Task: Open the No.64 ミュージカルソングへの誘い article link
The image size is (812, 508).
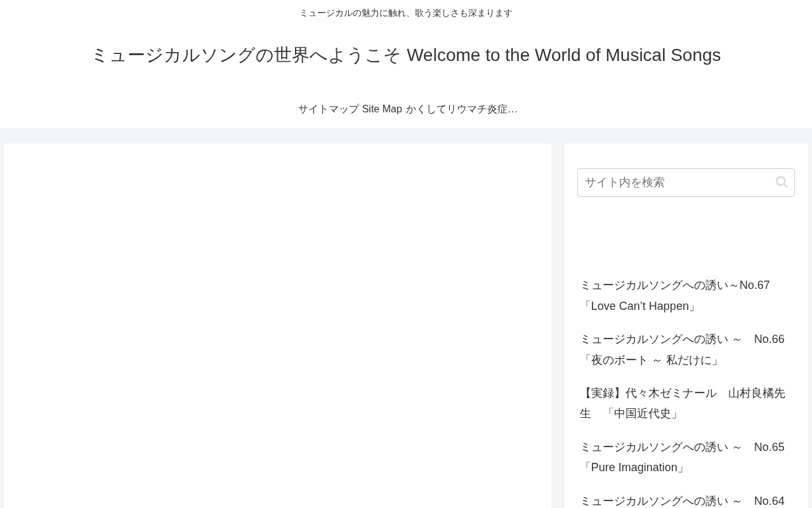Action: point(682,500)
